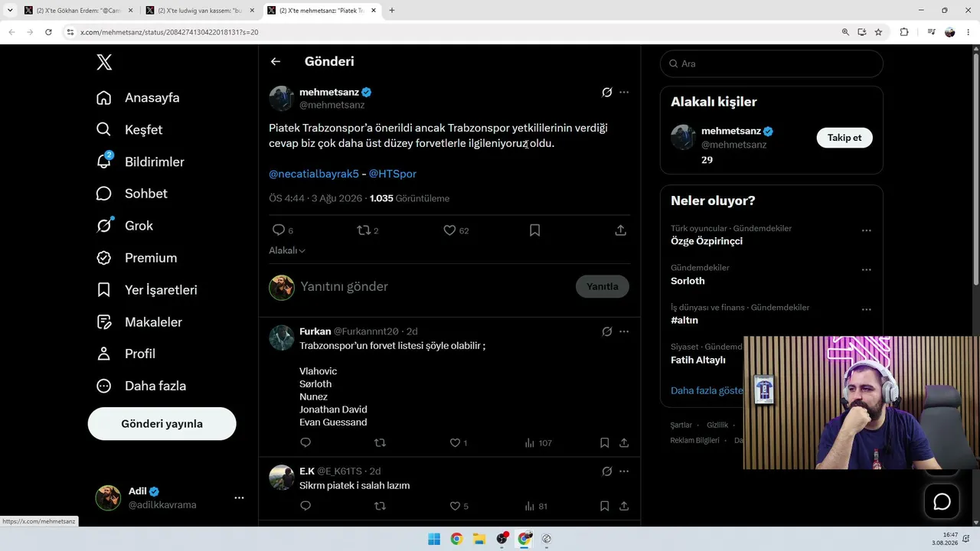Open the @necatialbayrak5 mention link
The width and height of the screenshot is (980, 551).
click(x=314, y=174)
